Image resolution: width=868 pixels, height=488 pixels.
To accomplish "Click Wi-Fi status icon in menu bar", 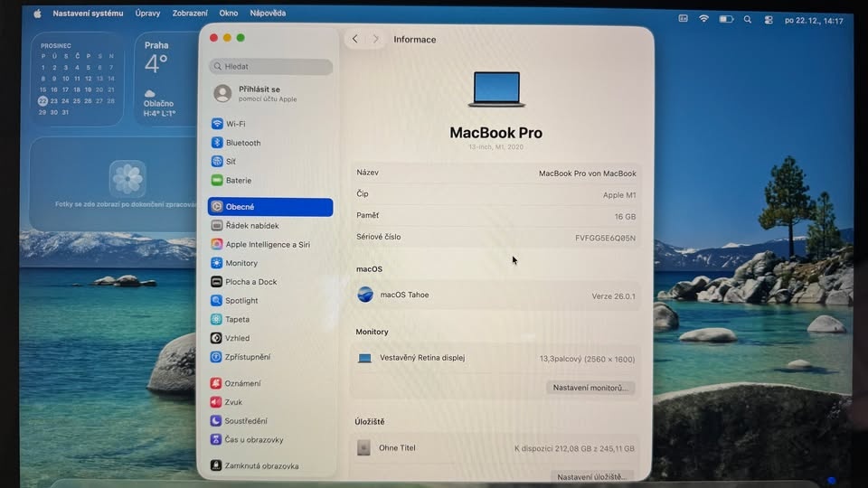I will [x=703, y=19].
